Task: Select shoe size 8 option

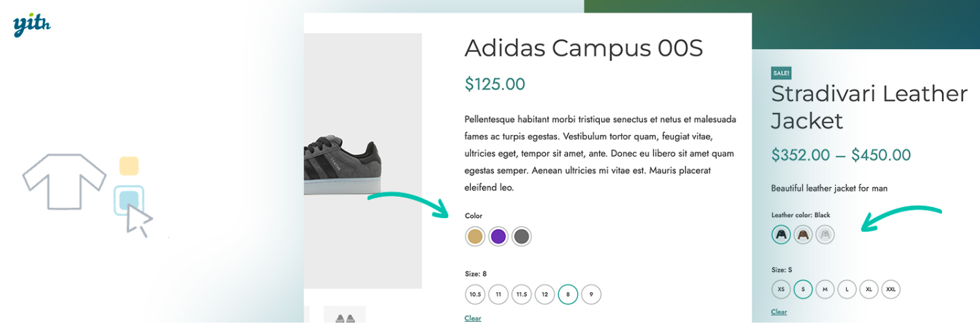Action: pyautogui.click(x=568, y=294)
